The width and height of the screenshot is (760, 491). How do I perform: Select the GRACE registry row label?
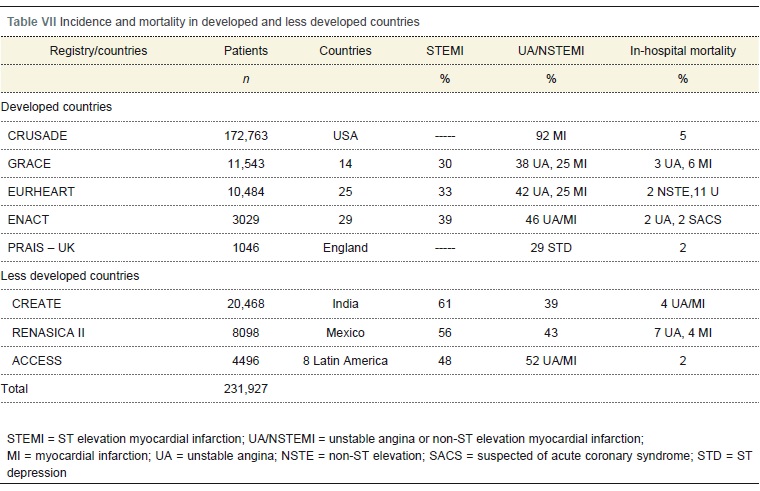click(30, 163)
